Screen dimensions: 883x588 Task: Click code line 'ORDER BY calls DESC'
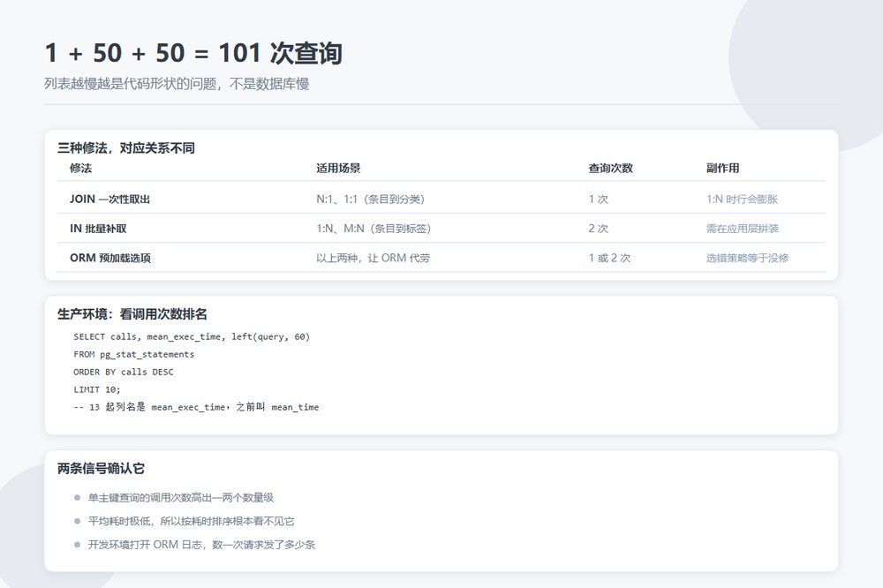point(124,372)
